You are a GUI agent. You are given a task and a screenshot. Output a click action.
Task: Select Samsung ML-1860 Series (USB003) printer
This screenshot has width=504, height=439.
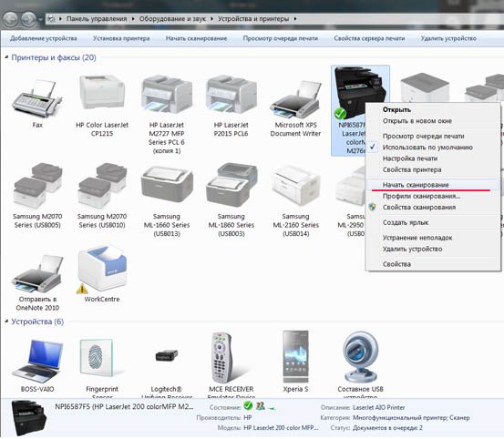pyautogui.click(x=231, y=185)
